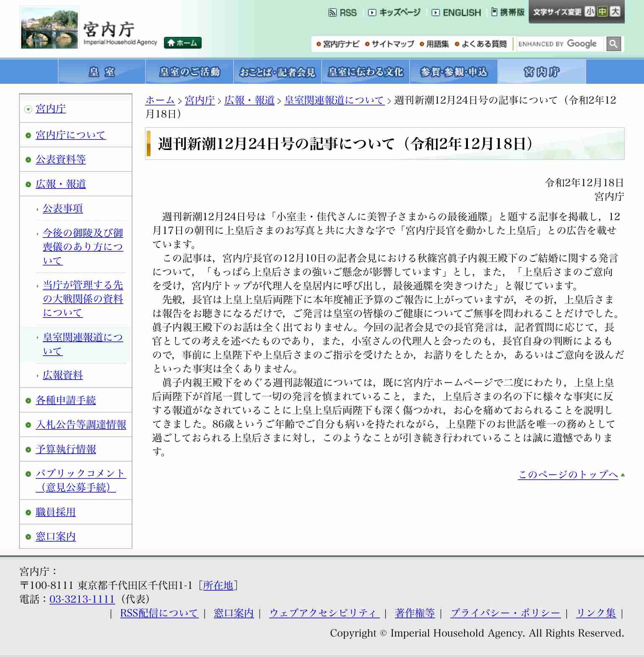
Task: Open よくある質問 FAQ link
Action: (480, 44)
